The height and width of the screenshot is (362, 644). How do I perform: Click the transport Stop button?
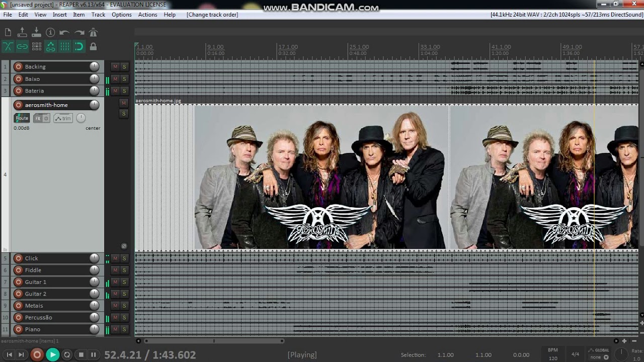[x=81, y=354]
